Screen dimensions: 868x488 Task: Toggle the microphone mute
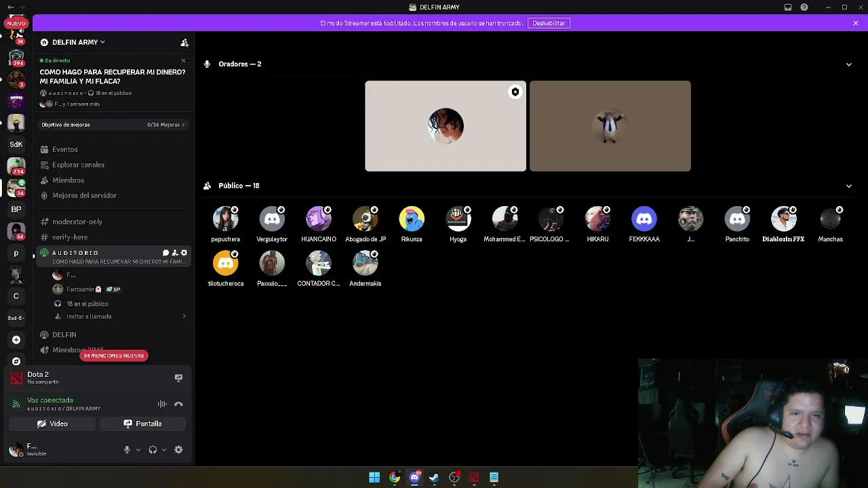click(x=127, y=450)
